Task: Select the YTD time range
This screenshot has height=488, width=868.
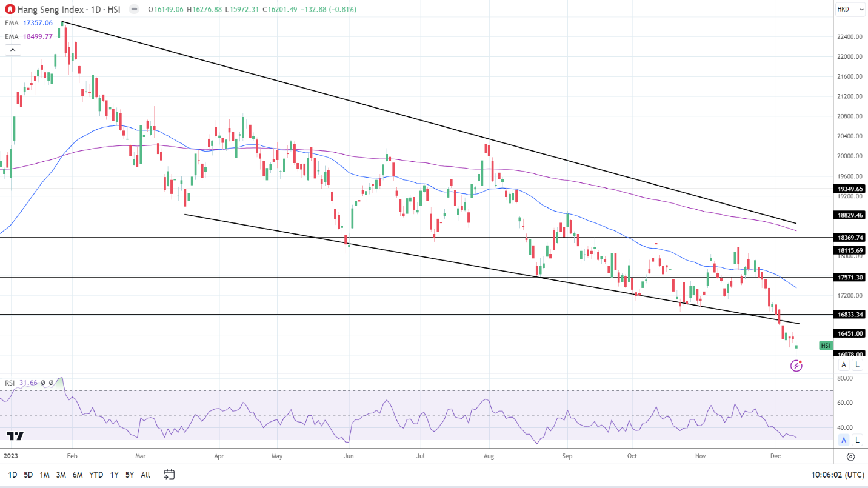Action: pyautogui.click(x=96, y=475)
